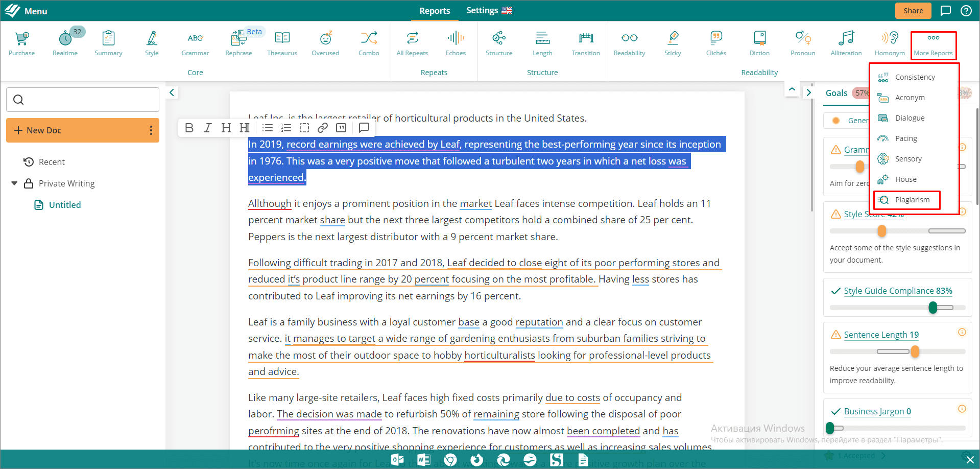
Task: Select the Word export icon in bottom bar
Action: 423,459
